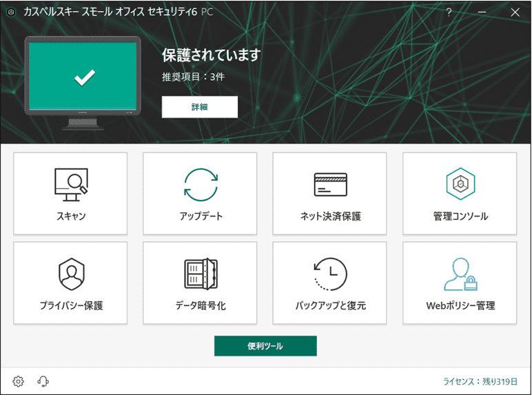Open the スキャン (Scan) tile

click(70, 194)
